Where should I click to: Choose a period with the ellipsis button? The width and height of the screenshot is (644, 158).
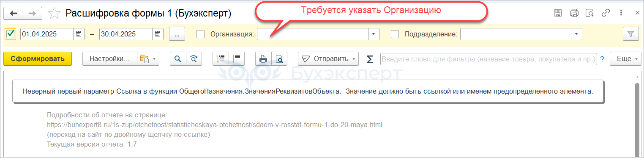coord(177,34)
